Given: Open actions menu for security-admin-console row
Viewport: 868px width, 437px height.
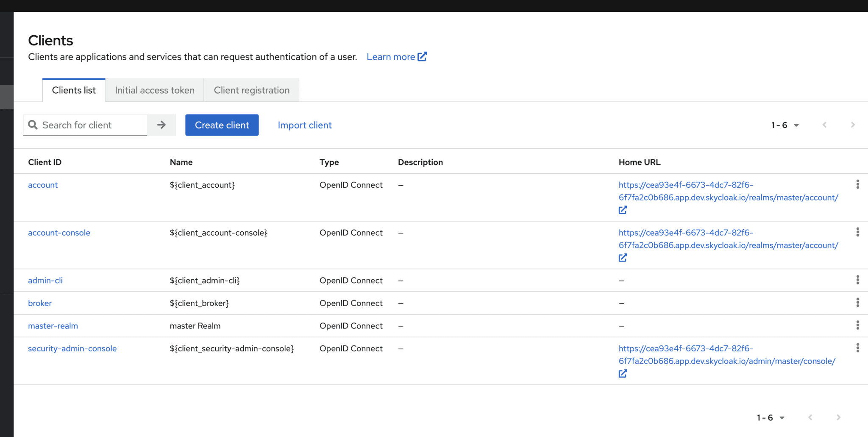Looking at the screenshot, I should [857, 348].
